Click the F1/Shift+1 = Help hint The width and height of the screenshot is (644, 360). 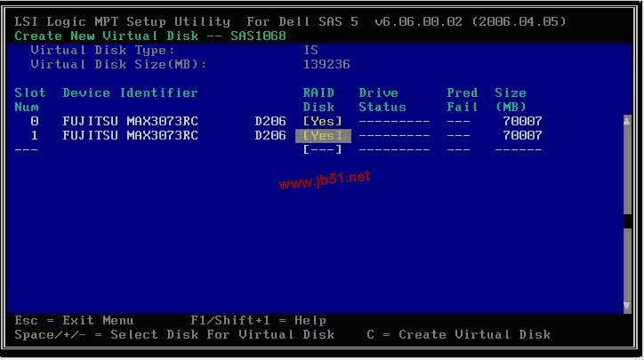[258, 320]
